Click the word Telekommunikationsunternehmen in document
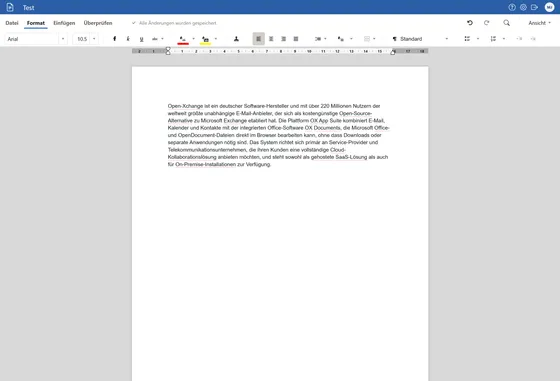The height and width of the screenshot is (381, 560). tap(207, 150)
